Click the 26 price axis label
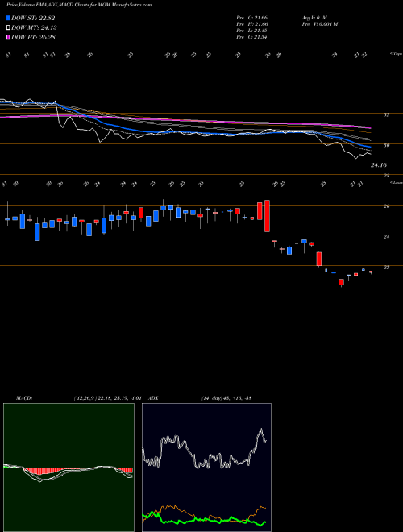This screenshot has width=403, height=532. (386, 206)
